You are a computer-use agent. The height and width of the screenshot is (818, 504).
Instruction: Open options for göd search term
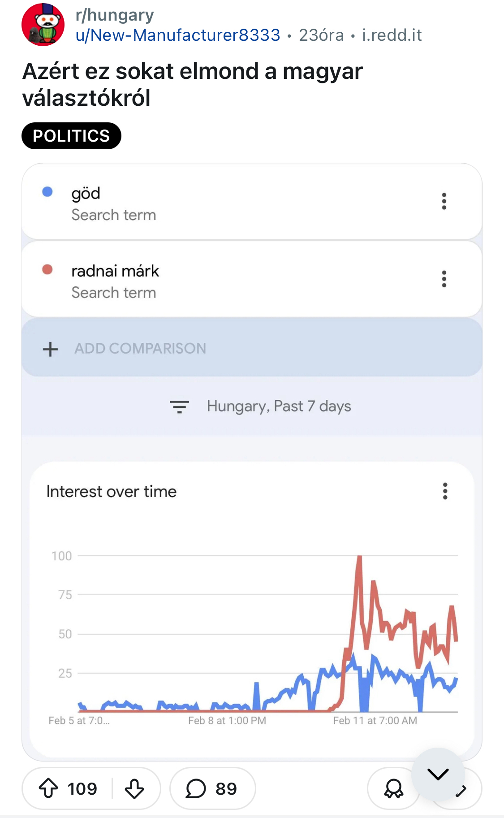coord(444,201)
